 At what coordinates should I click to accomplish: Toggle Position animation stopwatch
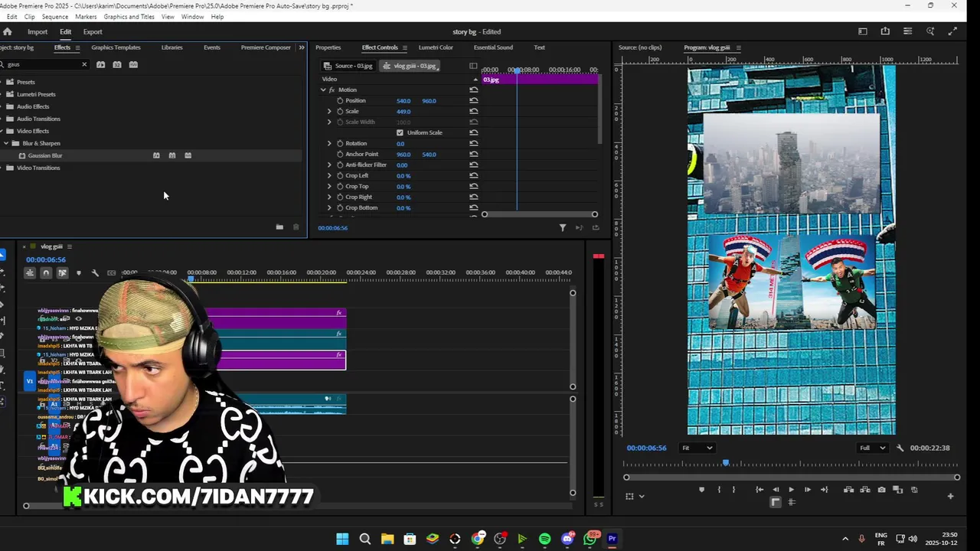point(340,100)
